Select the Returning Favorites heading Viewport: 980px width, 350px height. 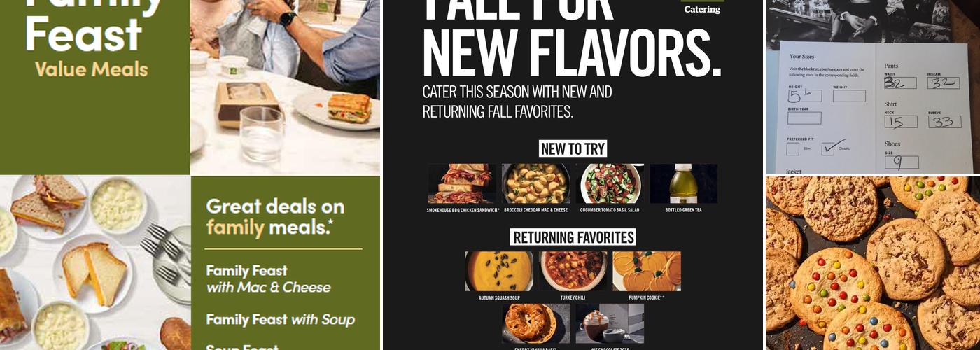point(573,237)
